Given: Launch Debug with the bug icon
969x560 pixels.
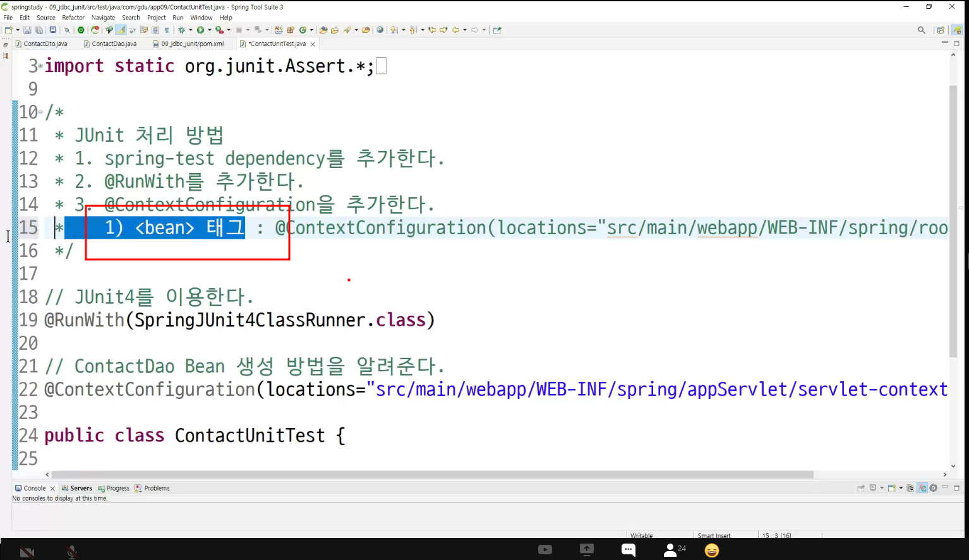Looking at the screenshot, I should [x=181, y=30].
